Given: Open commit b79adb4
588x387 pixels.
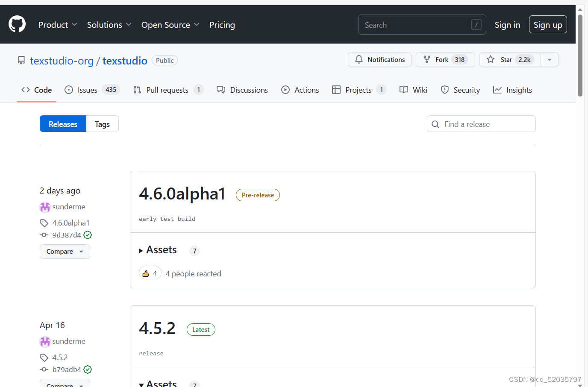Looking at the screenshot, I should 67,369.
